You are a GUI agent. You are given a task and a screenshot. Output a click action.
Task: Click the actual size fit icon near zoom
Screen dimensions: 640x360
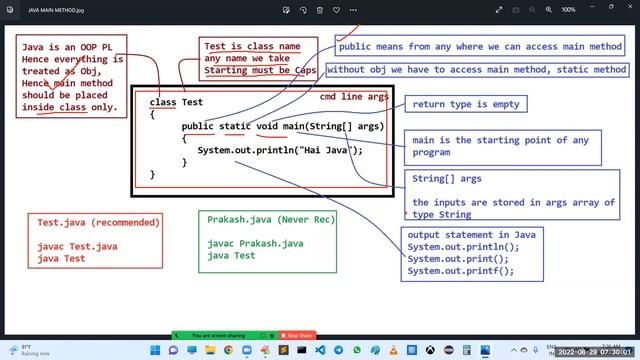tap(516, 10)
